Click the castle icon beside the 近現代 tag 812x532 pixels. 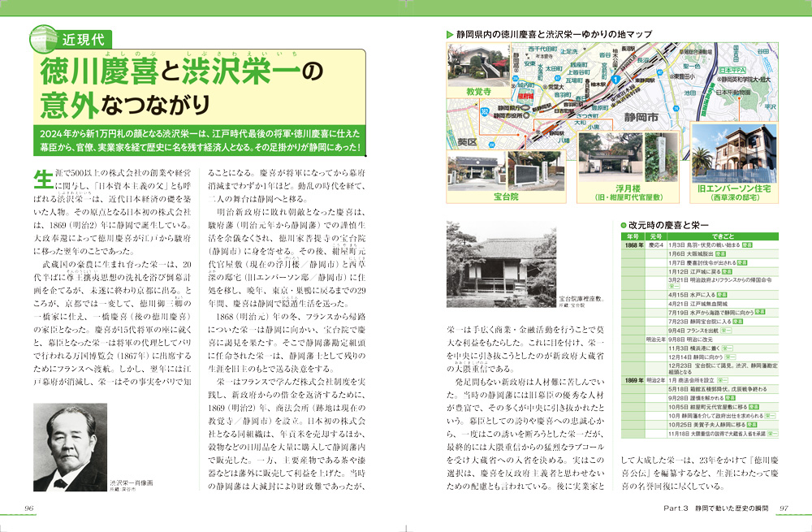click(x=44, y=39)
